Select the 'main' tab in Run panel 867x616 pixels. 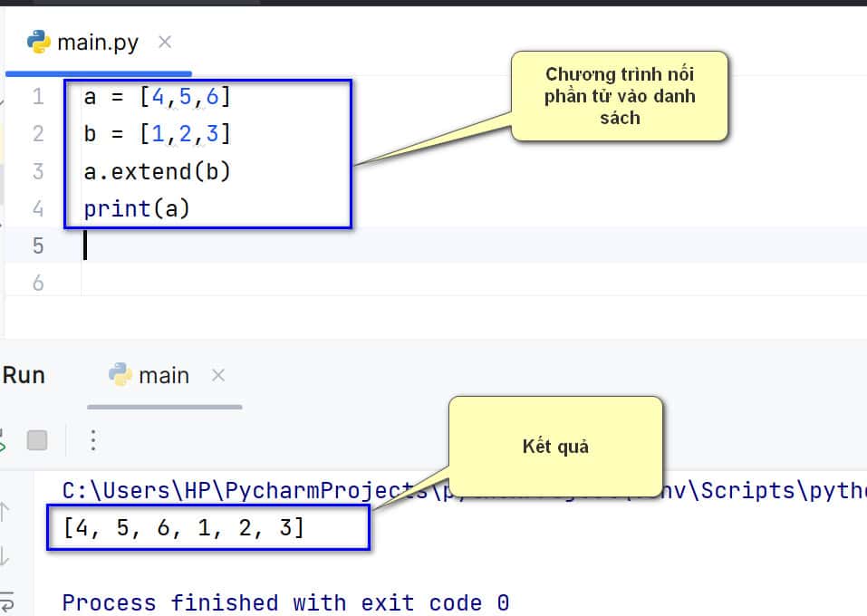pyautogui.click(x=163, y=375)
